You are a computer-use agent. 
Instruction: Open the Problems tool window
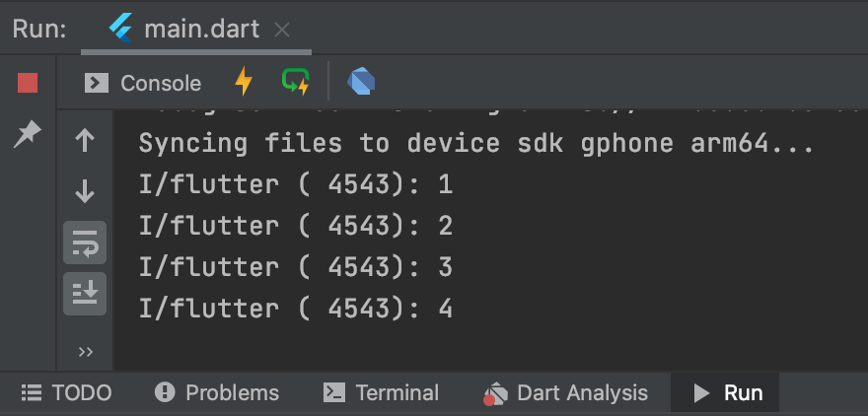(x=217, y=393)
